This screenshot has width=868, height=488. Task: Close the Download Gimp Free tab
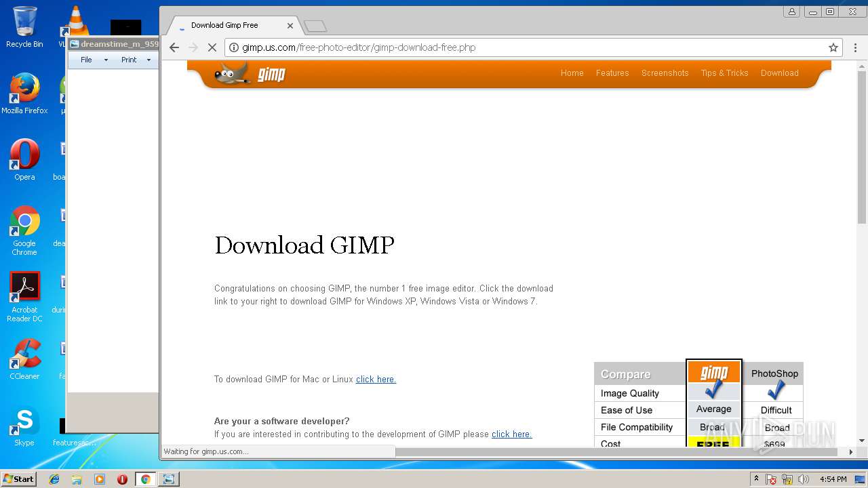[x=290, y=26]
